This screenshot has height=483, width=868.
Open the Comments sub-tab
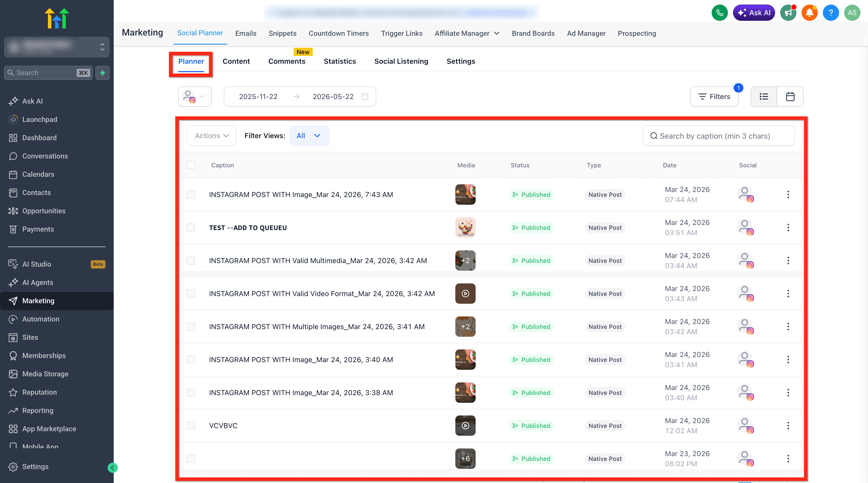click(287, 61)
